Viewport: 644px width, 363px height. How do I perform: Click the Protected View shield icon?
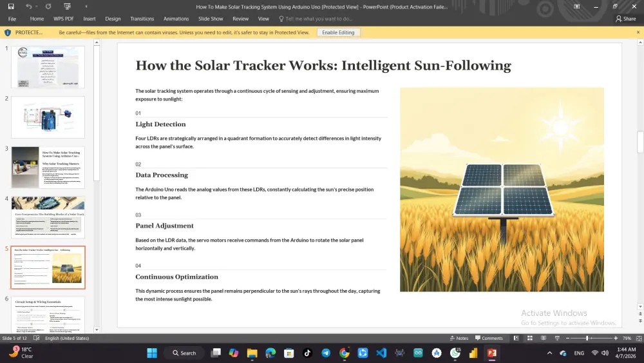tap(7, 32)
